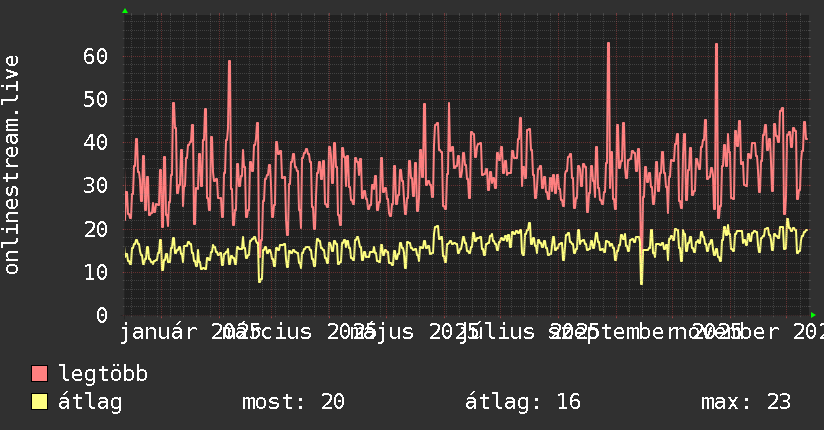The image size is (824, 430).
Task: Click the green arrow atop y-axis
Action: point(125,11)
